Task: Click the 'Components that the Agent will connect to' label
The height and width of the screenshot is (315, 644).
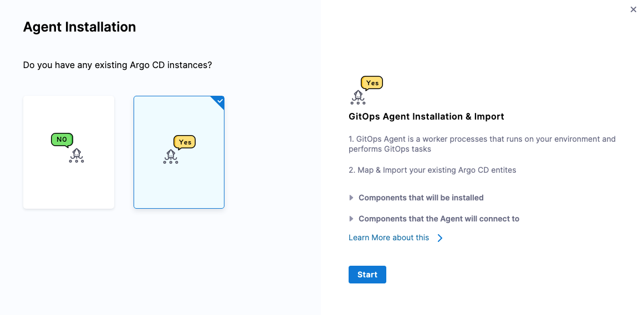Action: [x=438, y=219]
